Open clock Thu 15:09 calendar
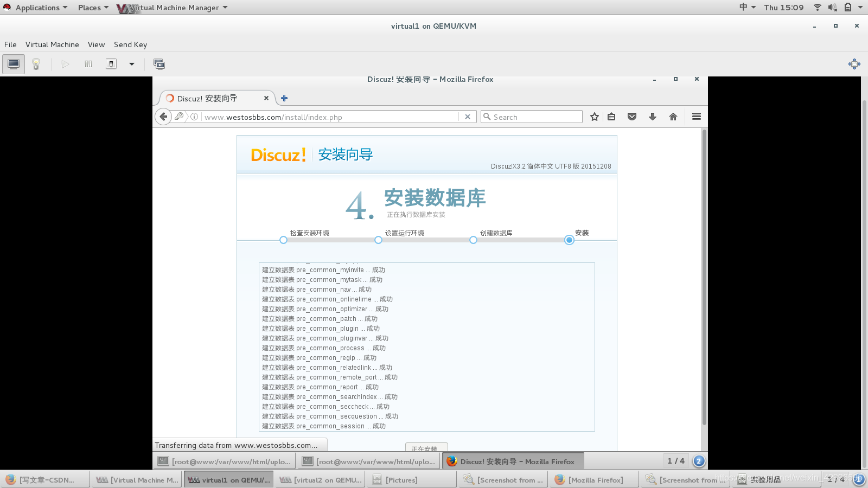 tap(784, 7)
